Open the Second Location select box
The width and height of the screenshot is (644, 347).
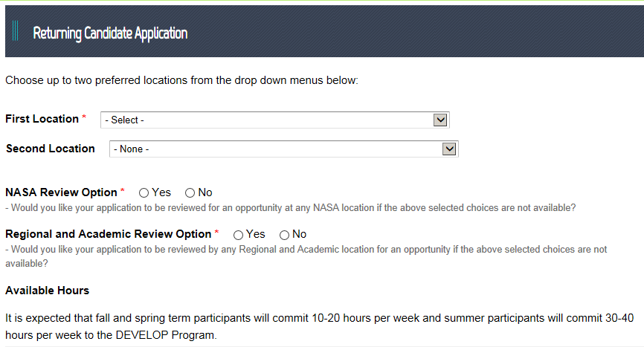pos(275,149)
